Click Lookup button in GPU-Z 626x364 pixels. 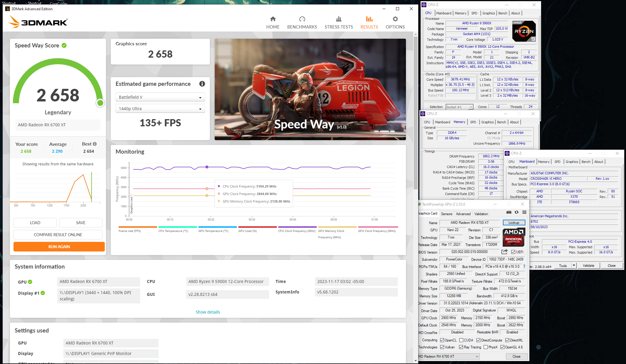pos(514,223)
